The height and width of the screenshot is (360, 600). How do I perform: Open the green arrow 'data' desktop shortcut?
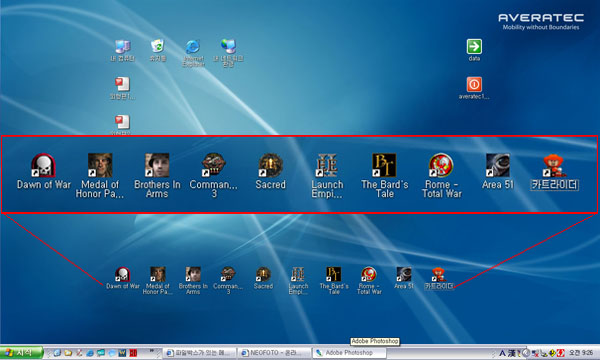point(474,50)
